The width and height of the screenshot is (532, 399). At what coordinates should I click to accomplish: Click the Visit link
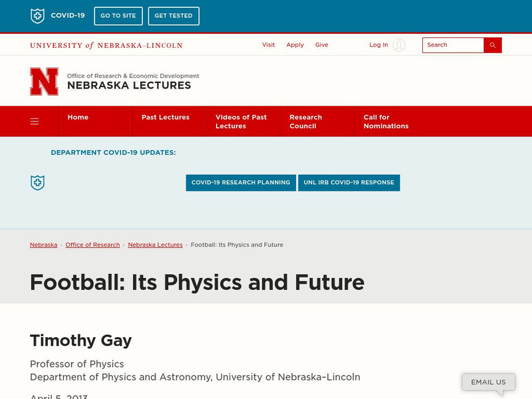coord(269,45)
